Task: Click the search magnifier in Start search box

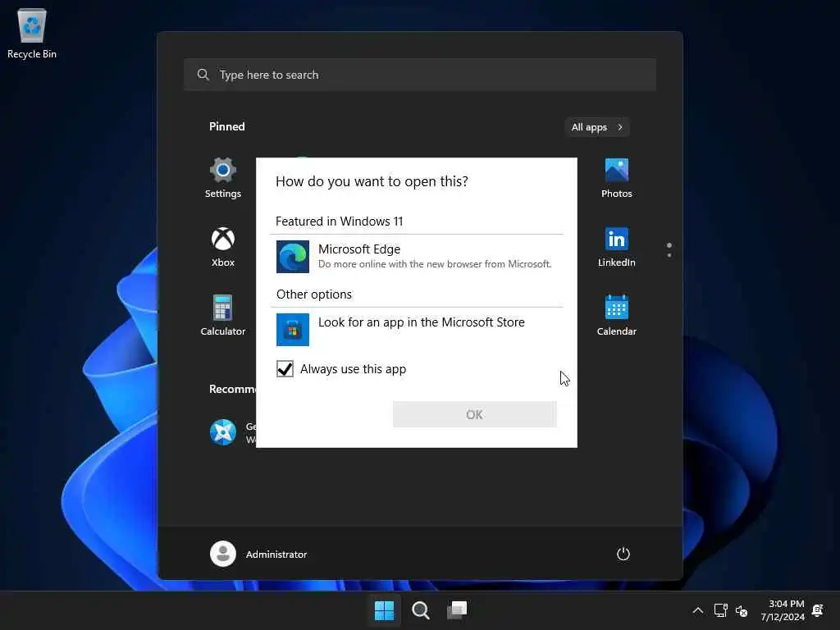Action: click(203, 75)
